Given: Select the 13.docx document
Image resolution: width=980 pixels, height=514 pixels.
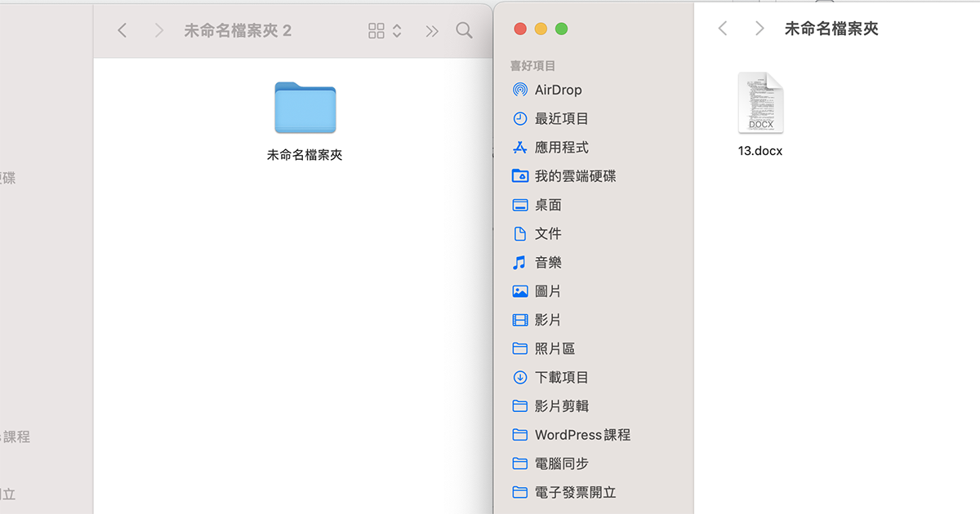Looking at the screenshot, I should pyautogui.click(x=759, y=102).
